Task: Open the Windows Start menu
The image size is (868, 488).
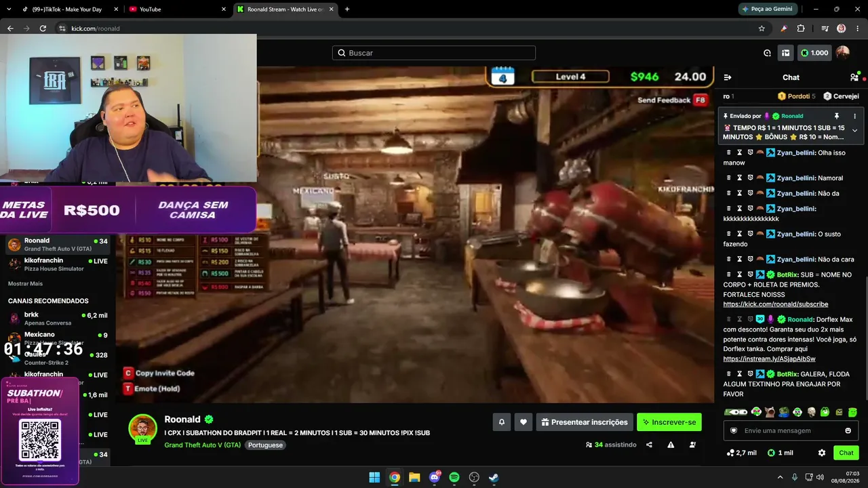Action: coord(374,477)
